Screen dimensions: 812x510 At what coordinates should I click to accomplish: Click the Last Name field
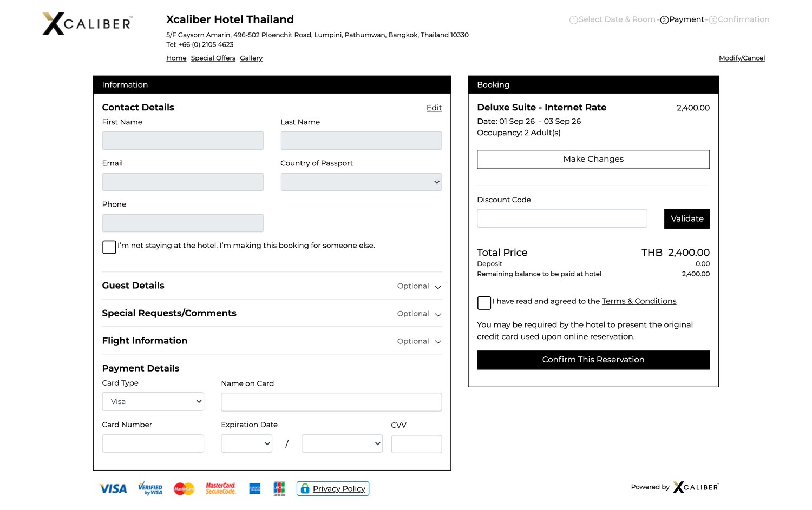click(x=361, y=141)
